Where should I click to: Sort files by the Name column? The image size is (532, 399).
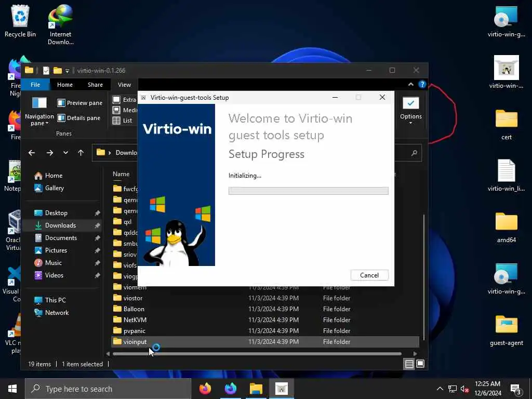(x=121, y=174)
